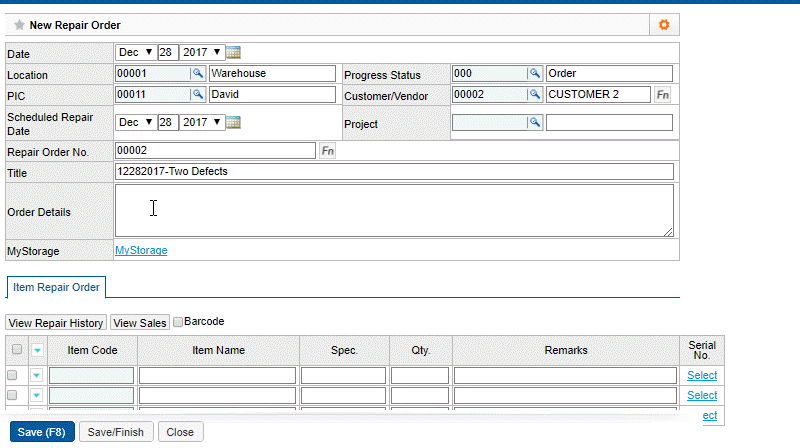Image resolution: width=800 pixels, height=448 pixels.
Task: Switch to Item Repair Order tab
Action: [x=56, y=287]
